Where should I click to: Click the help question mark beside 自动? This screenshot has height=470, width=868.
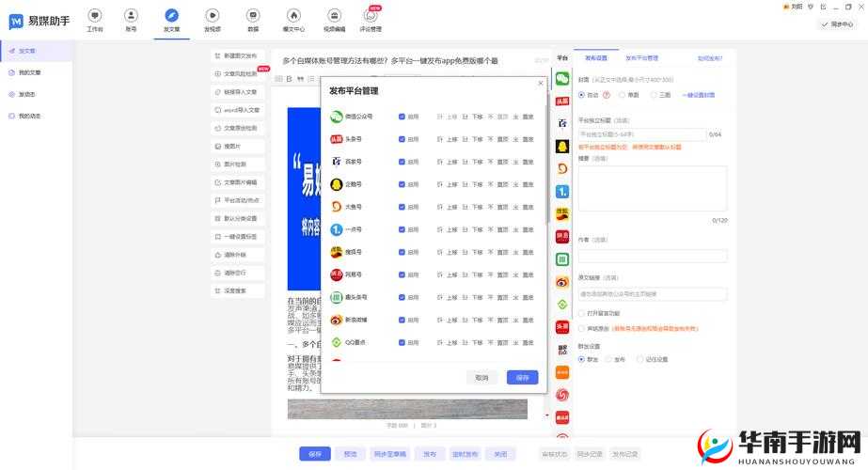coord(607,95)
